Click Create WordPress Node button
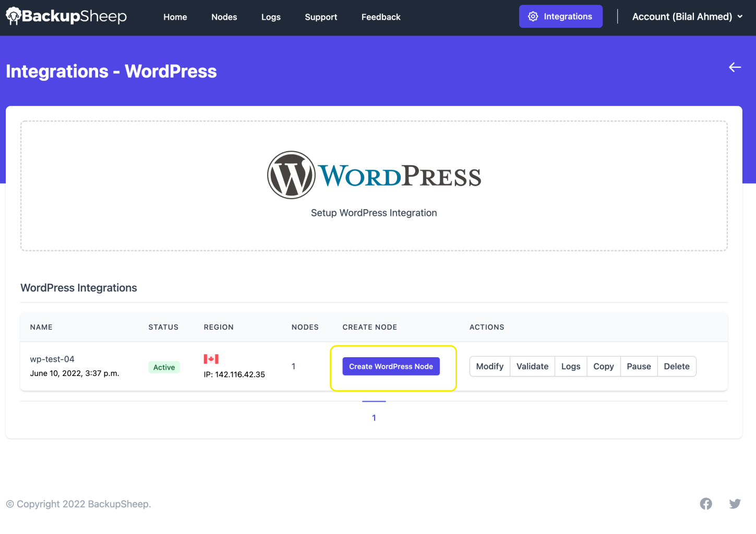This screenshot has width=756, height=534. coord(391,366)
